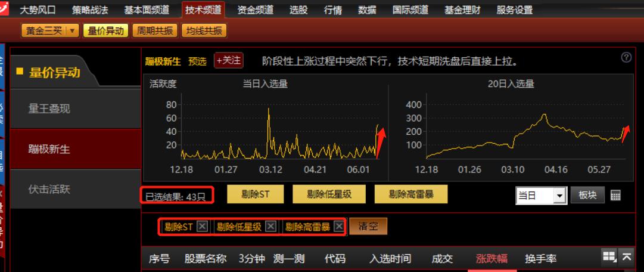
Task: Sort by the 换手率 column header
Action: (540, 259)
